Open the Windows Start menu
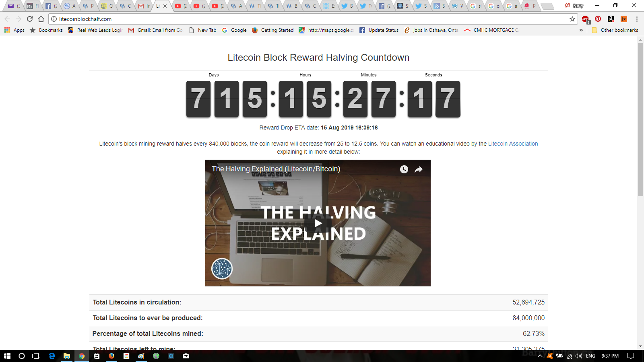Image resolution: width=644 pixels, height=362 pixels. point(7,356)
